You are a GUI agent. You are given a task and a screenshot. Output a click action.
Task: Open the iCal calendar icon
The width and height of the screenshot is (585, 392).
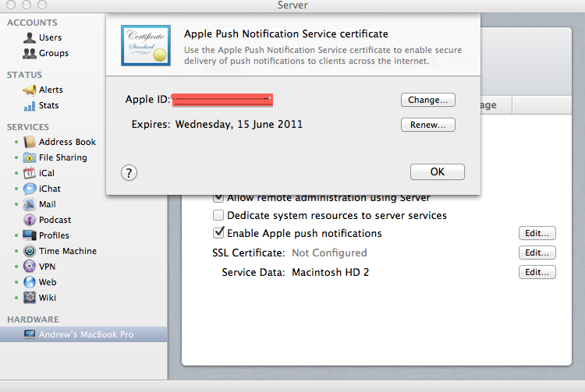point(30,173)
